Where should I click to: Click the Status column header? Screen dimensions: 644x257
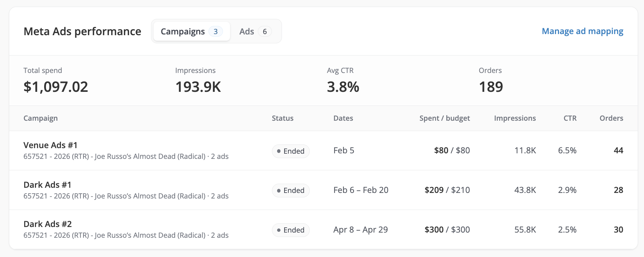(x=283, y=118)
